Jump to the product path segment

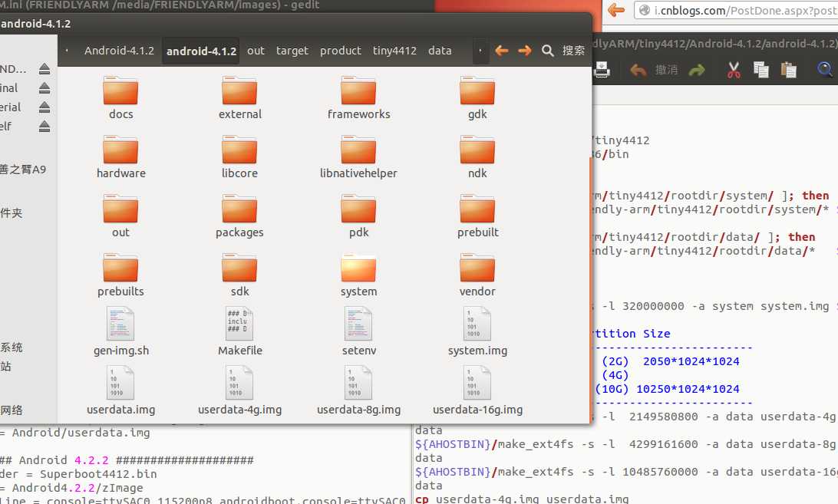click(341, 51)
